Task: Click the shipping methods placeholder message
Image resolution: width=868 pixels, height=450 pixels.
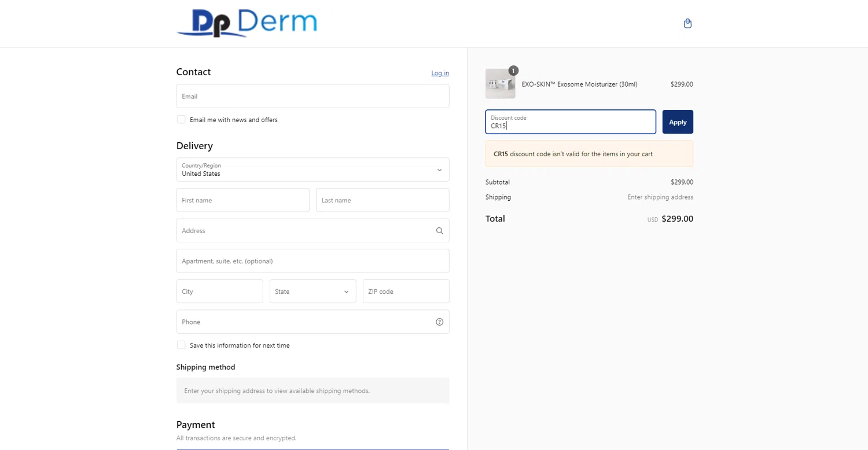Action: [x=313, y=390]
